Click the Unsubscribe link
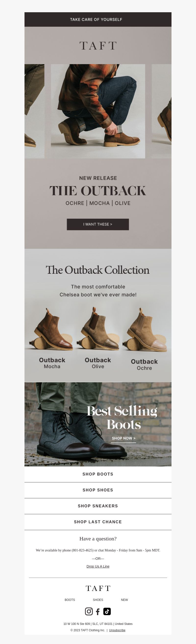 pyautogui.click(x=117, y=630)
